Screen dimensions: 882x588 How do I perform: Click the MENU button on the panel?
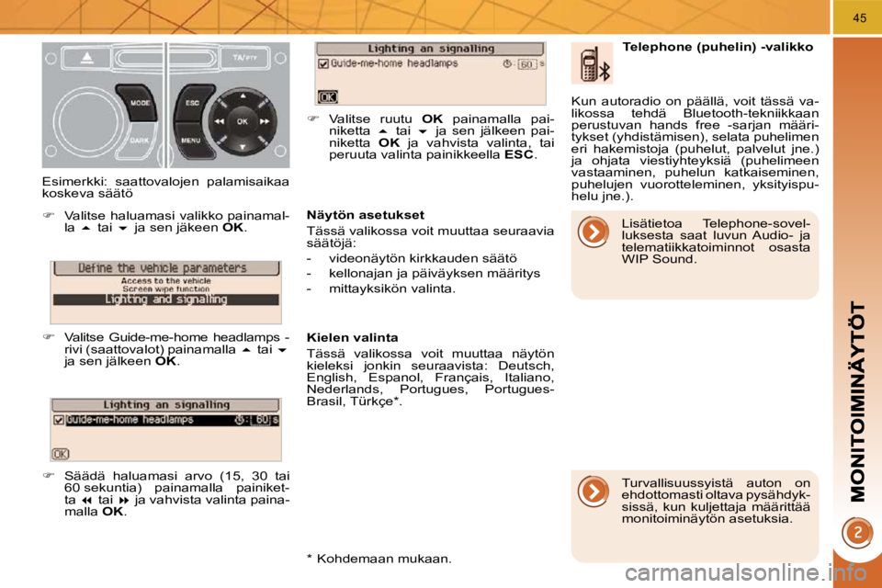[191, 141]
